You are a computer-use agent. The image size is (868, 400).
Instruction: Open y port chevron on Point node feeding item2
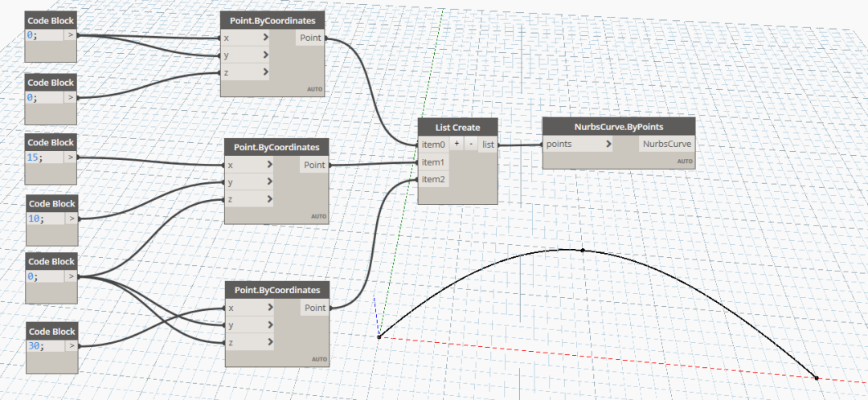[x=270, y=324]
